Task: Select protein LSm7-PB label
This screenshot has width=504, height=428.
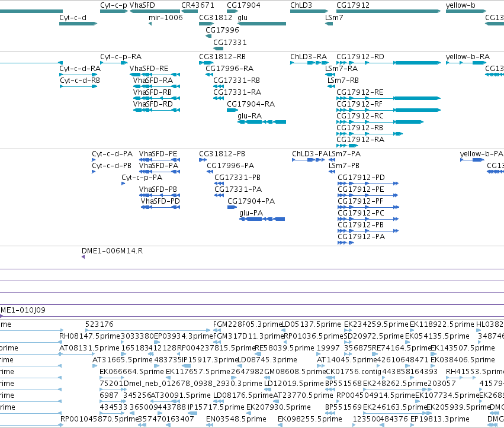Action: pyautogui.click(x=344, y=166)
